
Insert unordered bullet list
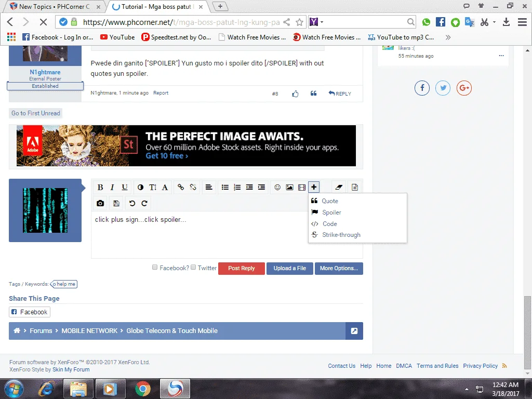coord(225,187)
